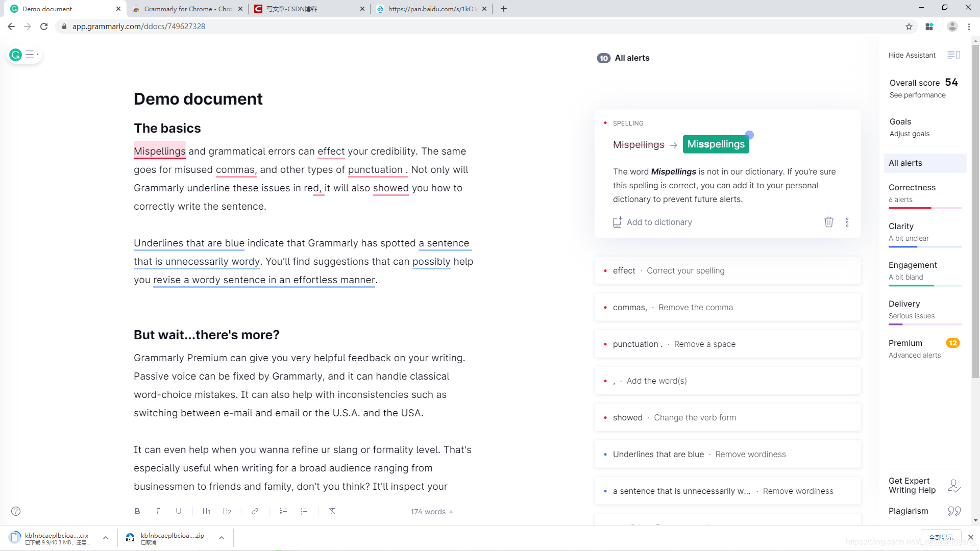Screen dimensions: 980x551
Task: Expand 'Underlines that are blue' wordiness alert
Action: pyautogui.click(x=728, y=454)
